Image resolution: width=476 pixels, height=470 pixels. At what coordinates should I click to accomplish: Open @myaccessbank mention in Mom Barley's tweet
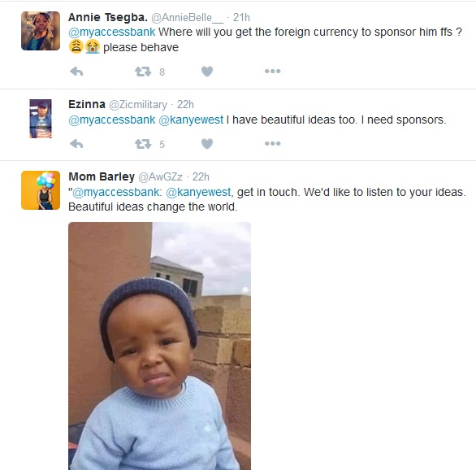pyautogui.click(x=115, y=193)
